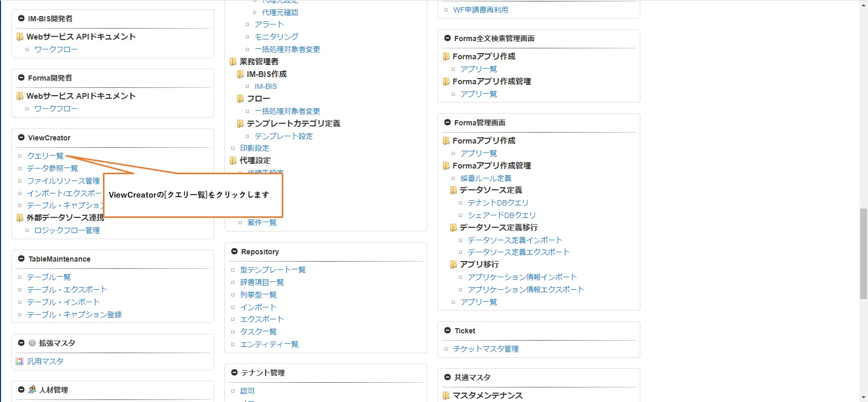This screenshot has width=868, height=402.
Task: Click the gear icon beside 拡張マスタ
Action: 32,343
